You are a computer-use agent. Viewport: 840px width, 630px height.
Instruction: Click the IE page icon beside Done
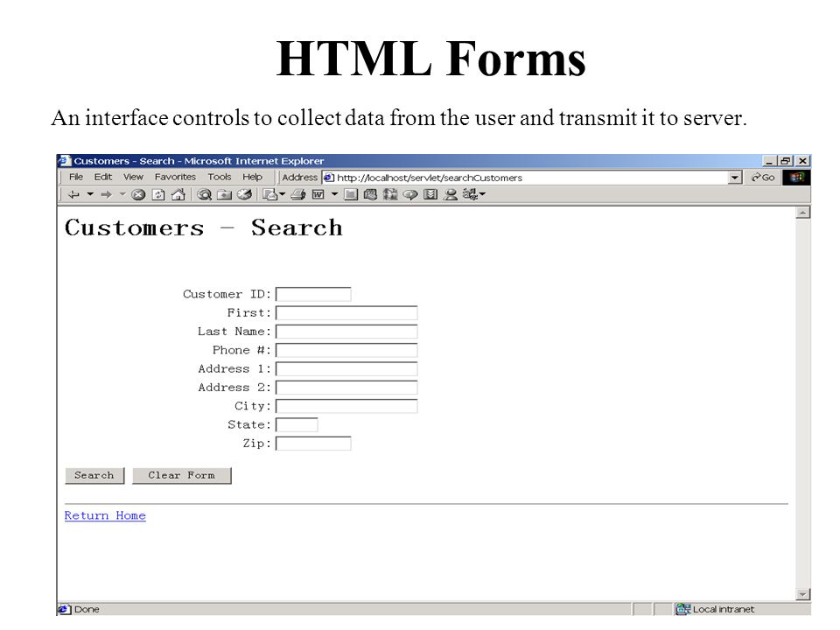(64, 609)
